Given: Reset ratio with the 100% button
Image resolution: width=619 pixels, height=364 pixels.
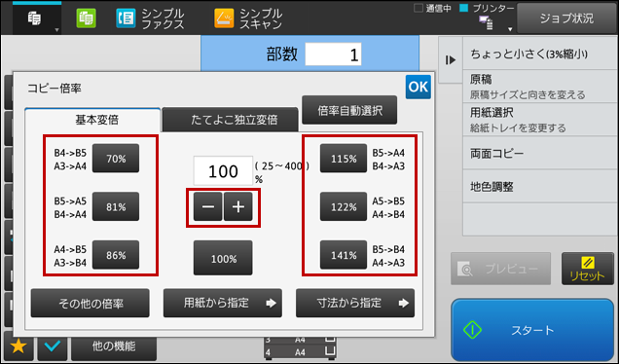Looking at the screenshot, I should click(x=223, y=258).
